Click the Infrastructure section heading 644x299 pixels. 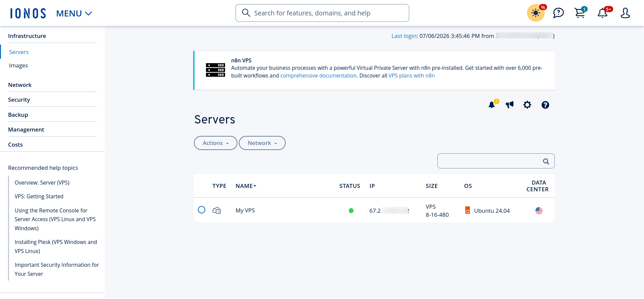click(x=27, y=36)
